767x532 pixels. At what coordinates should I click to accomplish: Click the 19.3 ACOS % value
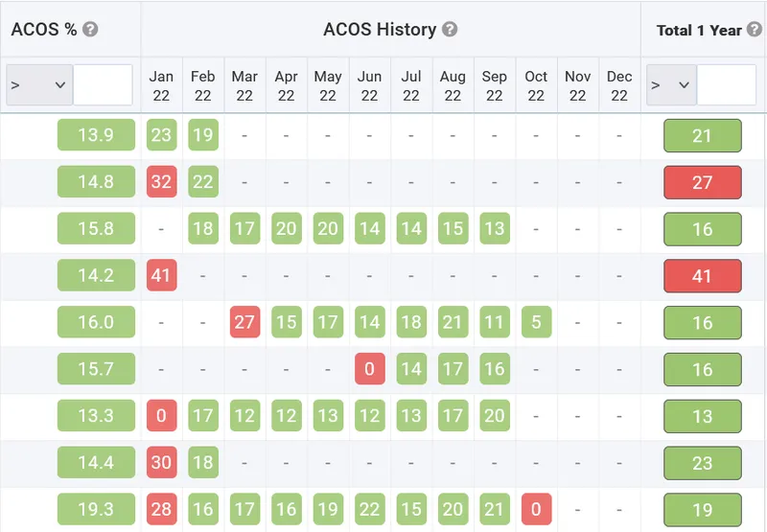coord(96,509)
